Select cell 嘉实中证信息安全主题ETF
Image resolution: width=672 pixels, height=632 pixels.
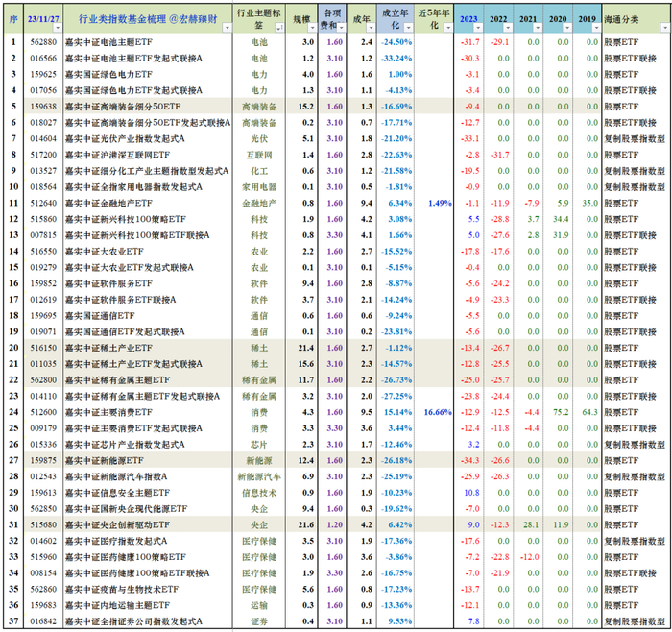[117, 493]
